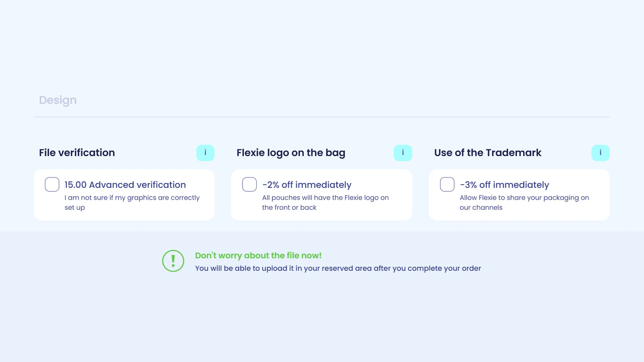Click the 'All pouches will have' description text
This screenshot has width=644, height=362.
tap(325, 202)
